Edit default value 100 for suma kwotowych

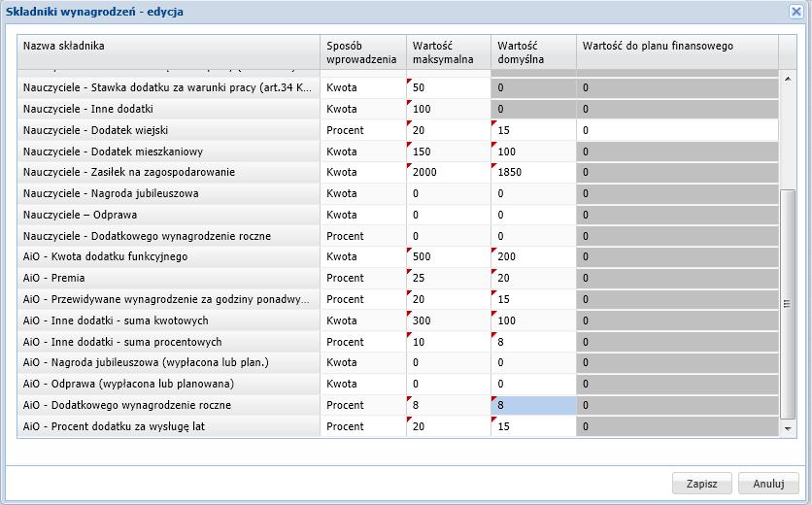tap(533, 320)
